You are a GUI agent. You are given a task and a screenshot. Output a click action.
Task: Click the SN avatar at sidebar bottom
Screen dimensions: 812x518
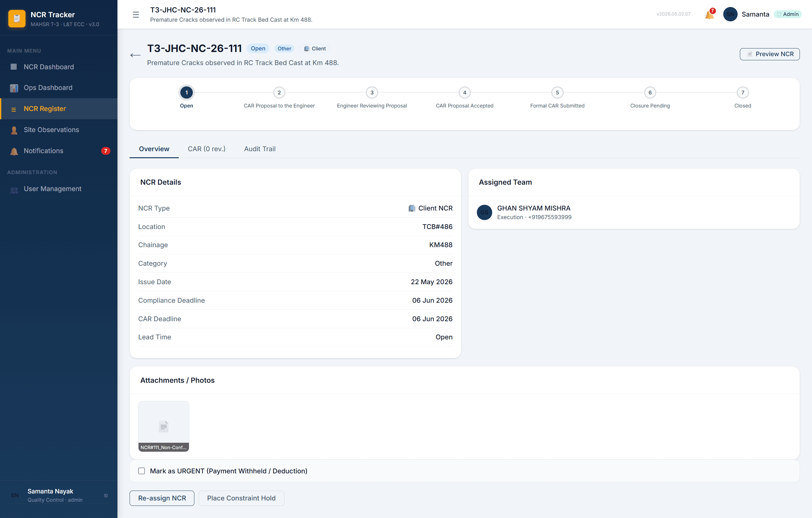point(14,495)
